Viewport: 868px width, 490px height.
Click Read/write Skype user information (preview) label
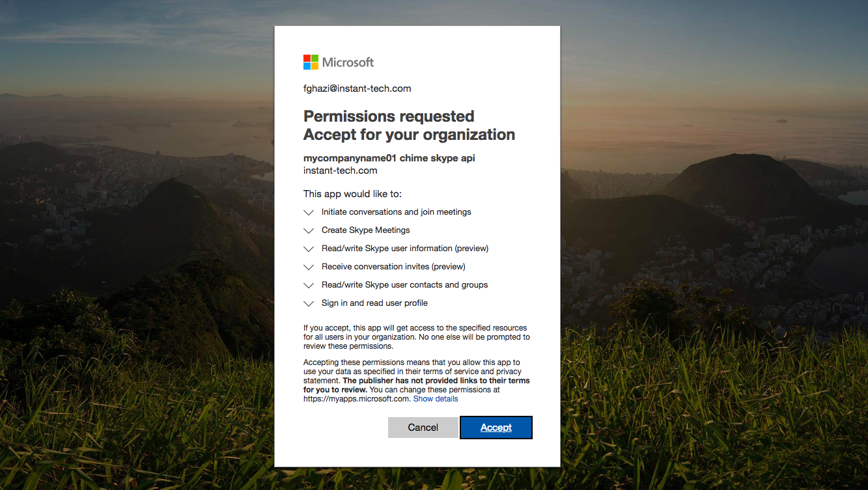(405, 249)
